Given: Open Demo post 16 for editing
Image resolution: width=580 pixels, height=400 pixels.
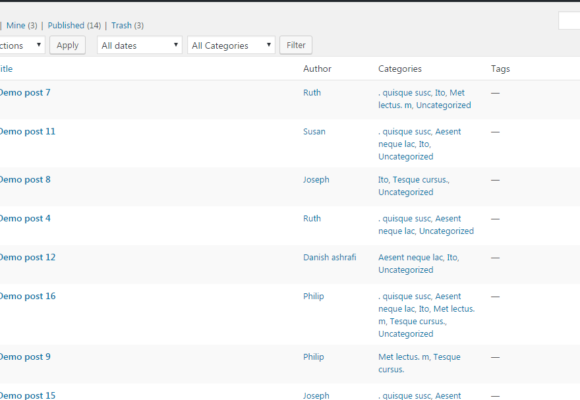Looking at the screenshot, I should point(27,296).
